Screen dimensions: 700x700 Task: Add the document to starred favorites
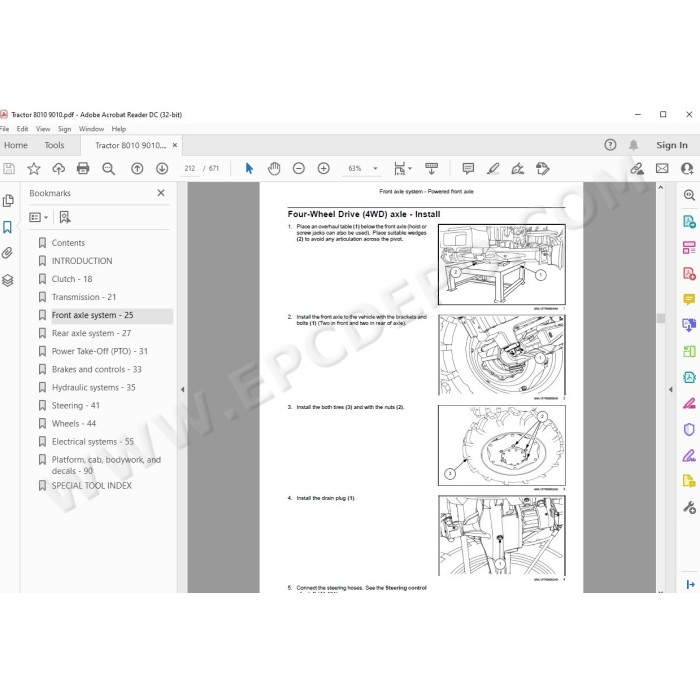tap(33, 169)
